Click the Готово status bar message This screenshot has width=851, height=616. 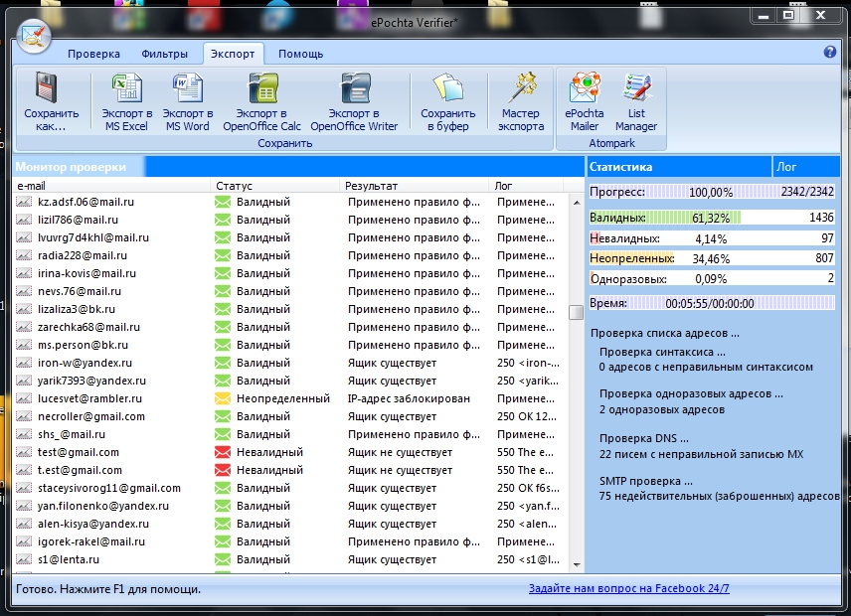[108, 589]
